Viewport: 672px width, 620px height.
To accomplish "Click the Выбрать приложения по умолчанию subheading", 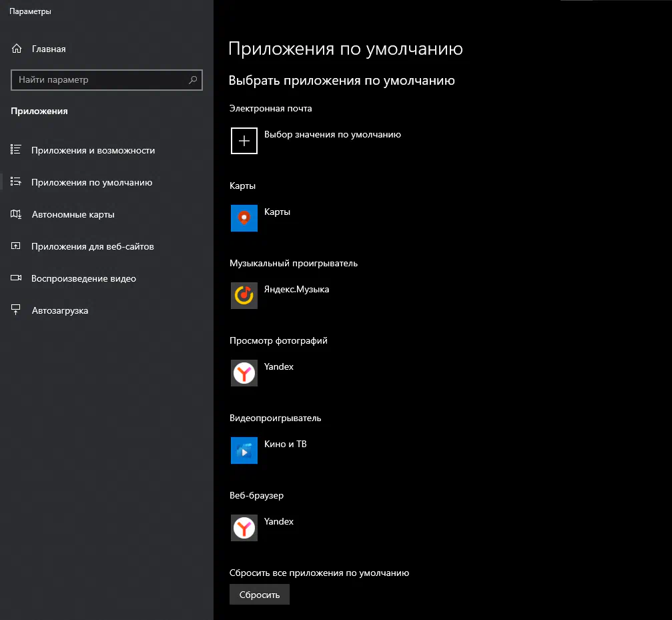I will click(342, 81).
